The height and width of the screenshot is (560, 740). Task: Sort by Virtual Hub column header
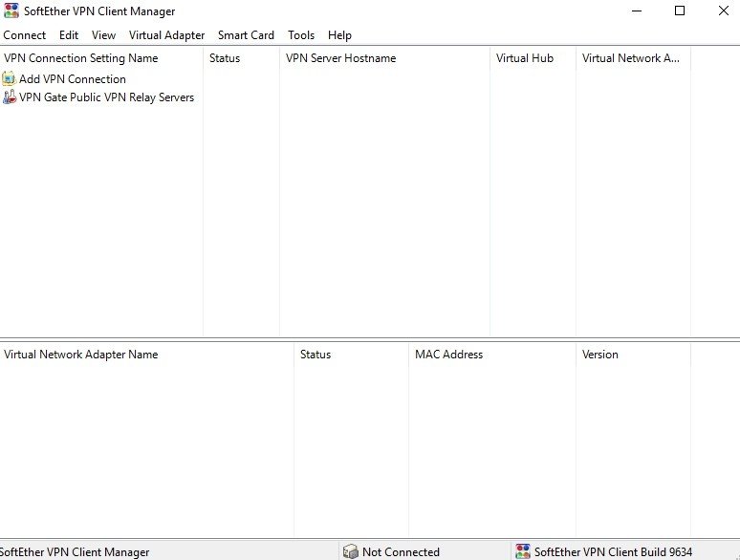point(533,58)
